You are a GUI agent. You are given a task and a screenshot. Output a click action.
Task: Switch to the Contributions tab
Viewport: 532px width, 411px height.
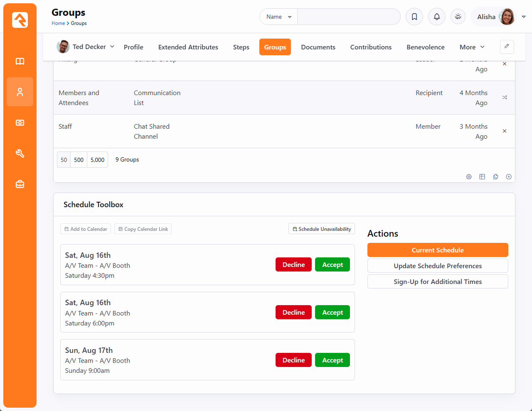[371, 47]
